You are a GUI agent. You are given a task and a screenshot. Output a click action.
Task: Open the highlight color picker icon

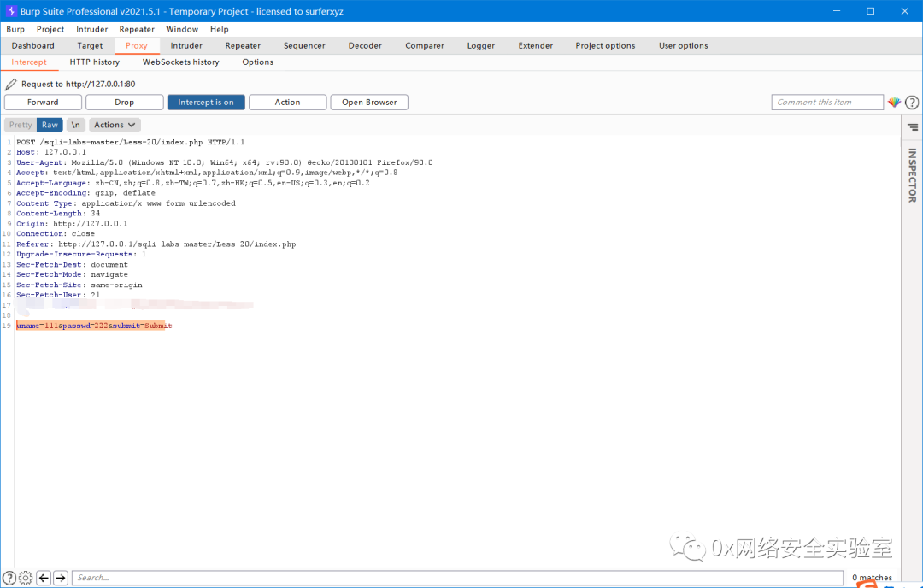(894, 103)
